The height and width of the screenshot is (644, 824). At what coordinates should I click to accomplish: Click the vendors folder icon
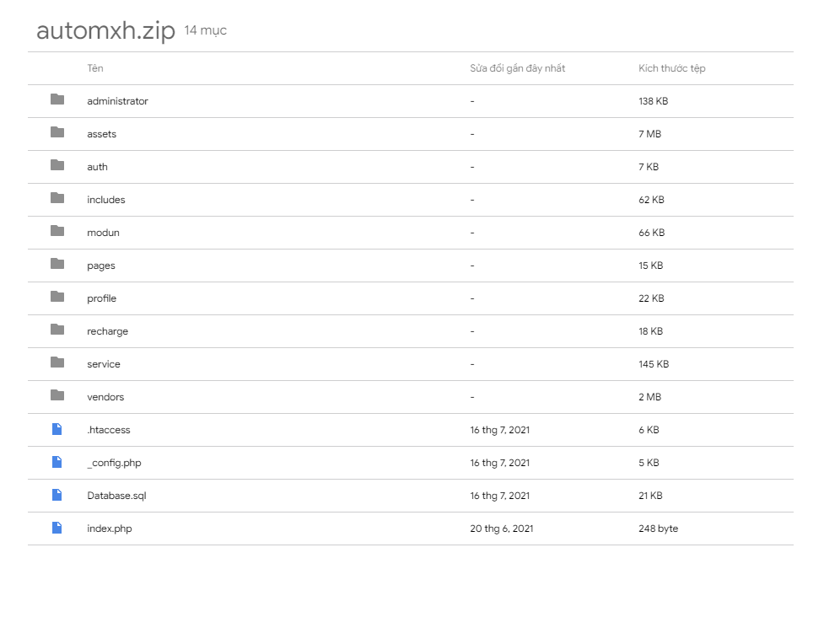pyautogui.click(x=57, y=396)
